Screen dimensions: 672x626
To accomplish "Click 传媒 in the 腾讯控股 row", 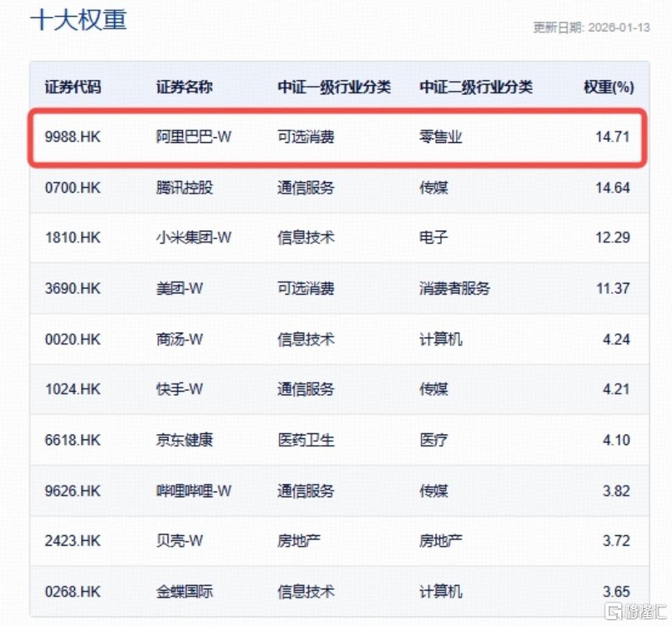I will coord(434,188).
